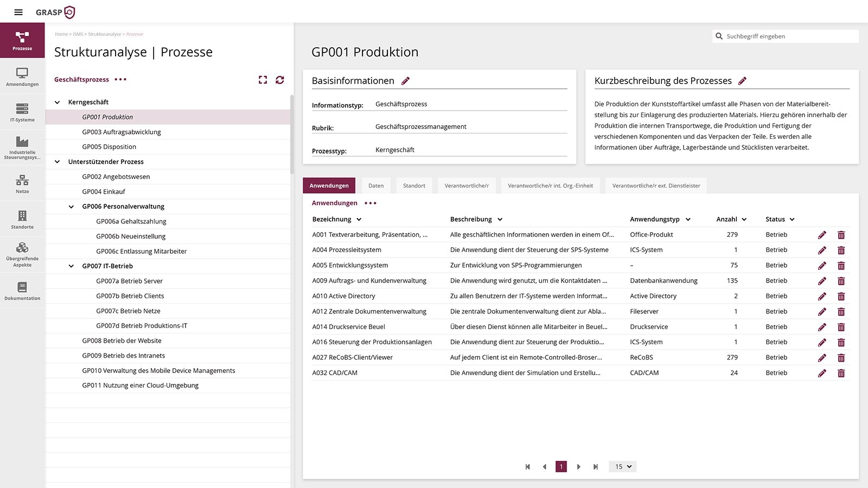Go to IT-Systeme section
Viewport: 868px width, 488px height.
click(x=22, y=112)
